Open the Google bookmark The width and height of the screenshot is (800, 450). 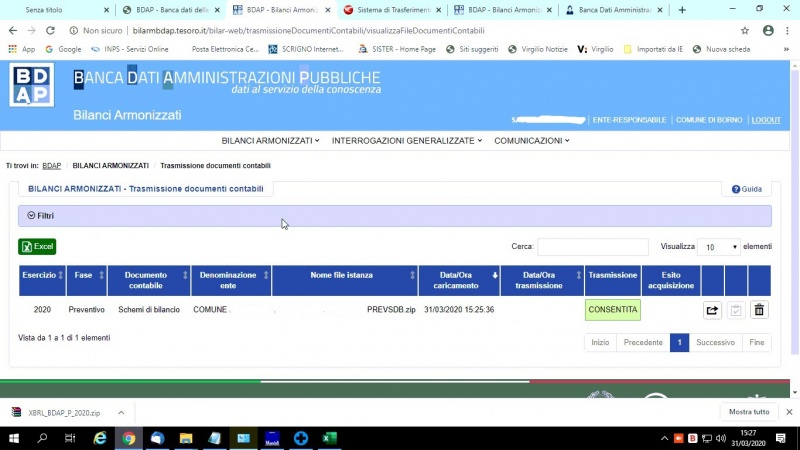(63, 49)
